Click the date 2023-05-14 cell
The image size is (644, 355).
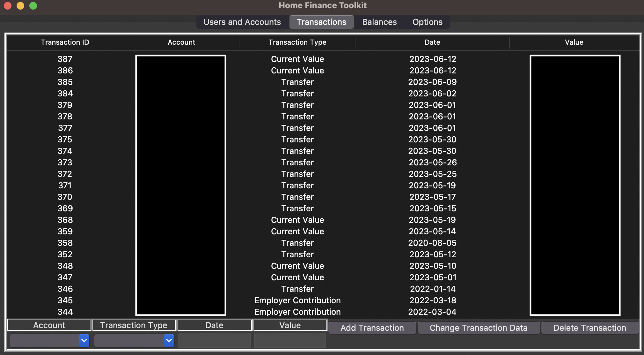pos(433,231)
